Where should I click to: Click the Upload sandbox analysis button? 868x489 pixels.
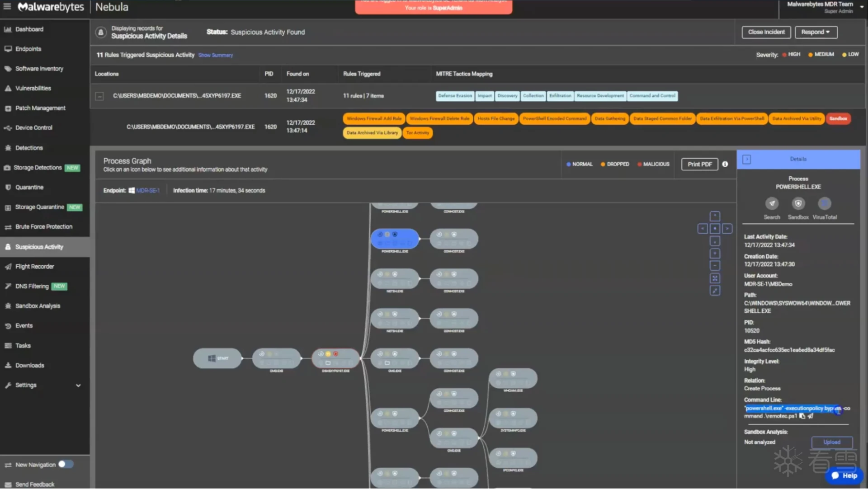pos(831,442)
